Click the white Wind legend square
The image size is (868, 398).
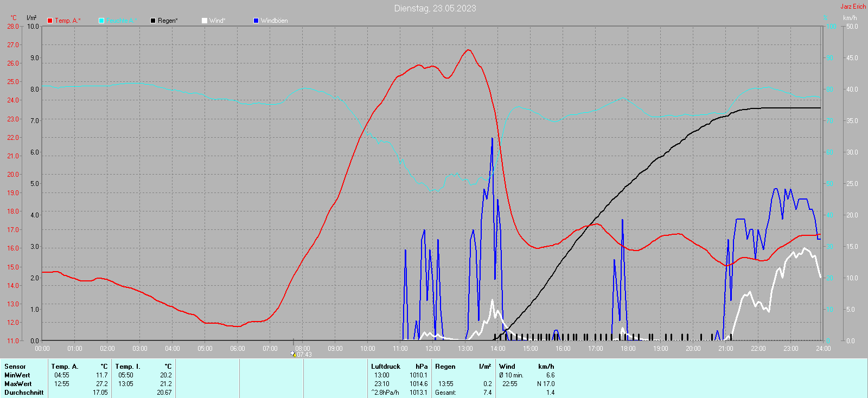(x=205, y=21)
